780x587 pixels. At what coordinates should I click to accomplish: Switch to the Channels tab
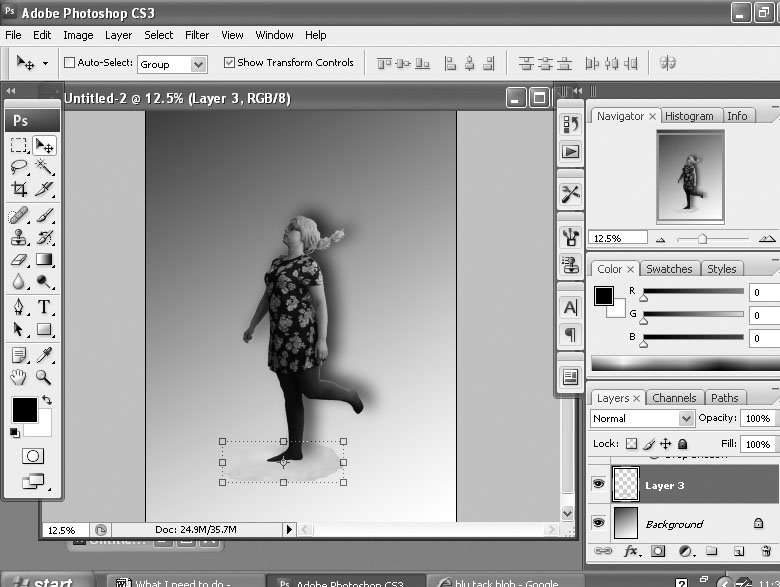(674, 398)
